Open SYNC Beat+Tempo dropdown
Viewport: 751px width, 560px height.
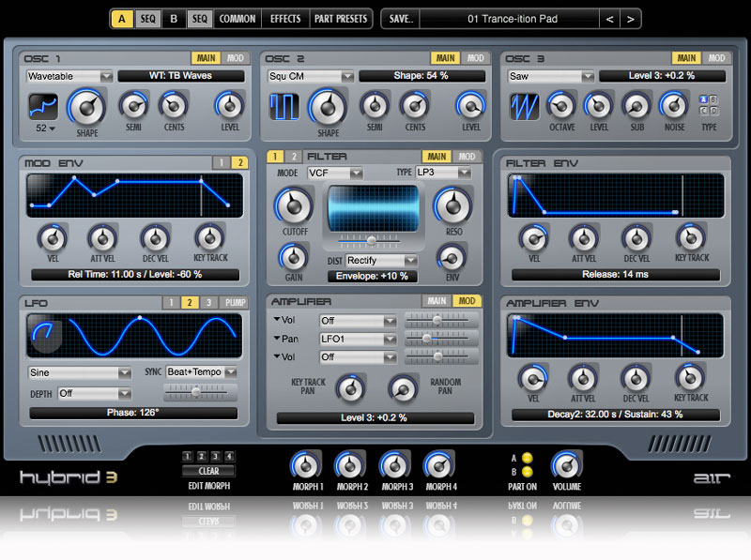[201, 371]
